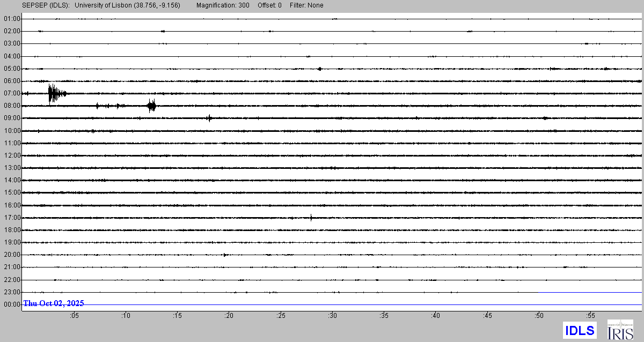The width and height of the screenshot is (644, 342).
Task: Click the 12:00 hour label
Action: (x=12, y=155)
